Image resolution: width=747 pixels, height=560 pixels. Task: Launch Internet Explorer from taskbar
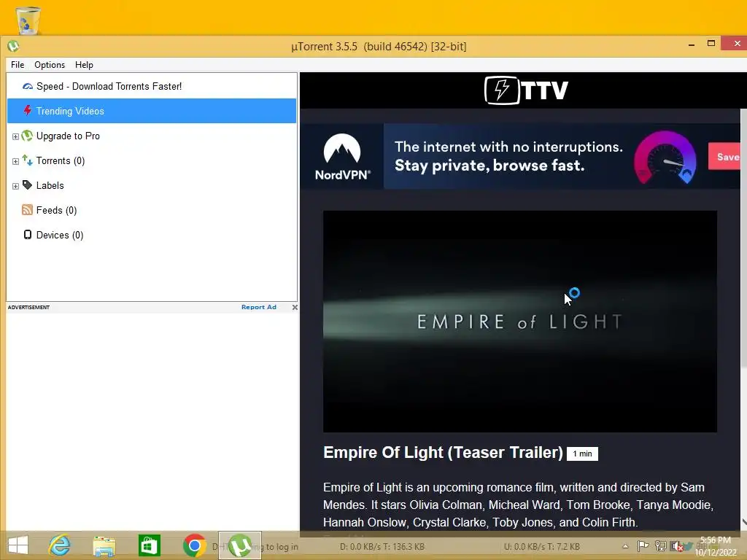[x=60, y=545]
